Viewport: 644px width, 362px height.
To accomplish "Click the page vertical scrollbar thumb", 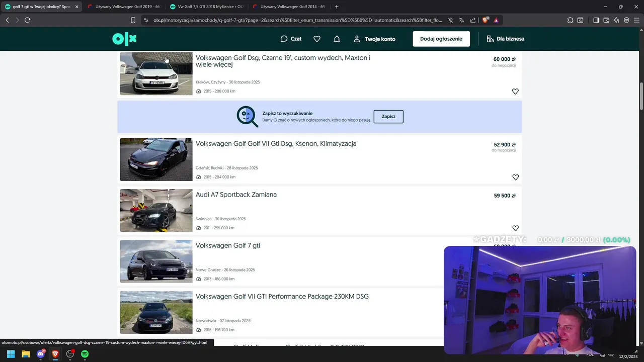I will (641, 96).
